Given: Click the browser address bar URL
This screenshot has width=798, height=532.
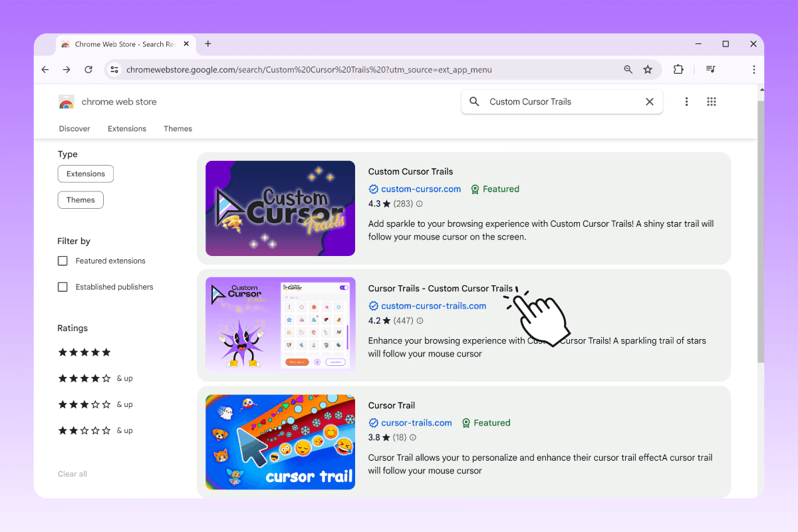Looking at the screenshot, I should click(309, 69).
